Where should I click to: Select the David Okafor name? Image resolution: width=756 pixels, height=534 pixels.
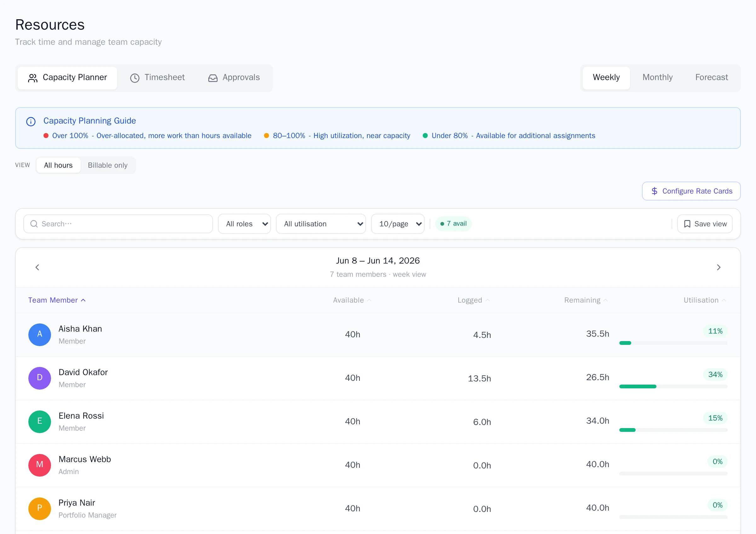pyautogui.click(x=83, y=372)
